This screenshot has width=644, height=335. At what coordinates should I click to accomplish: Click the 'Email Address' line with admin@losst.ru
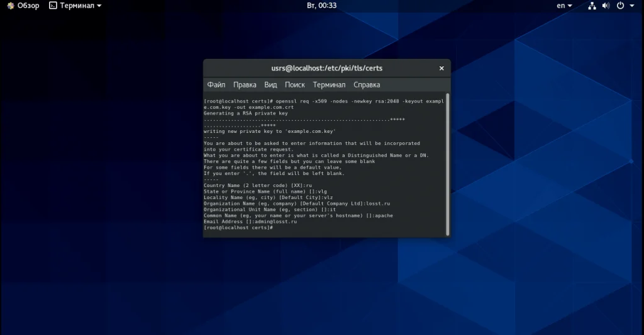click(x=250, y=222)
